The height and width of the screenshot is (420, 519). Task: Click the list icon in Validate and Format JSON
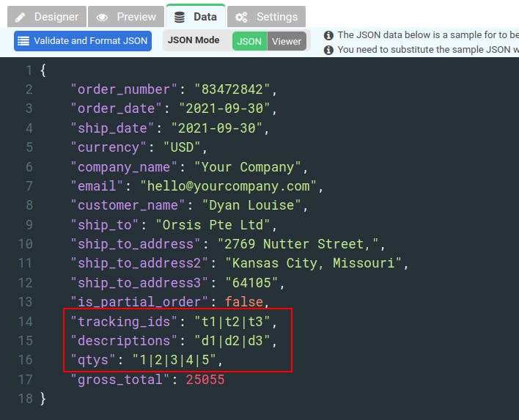[x=23, y=41]
